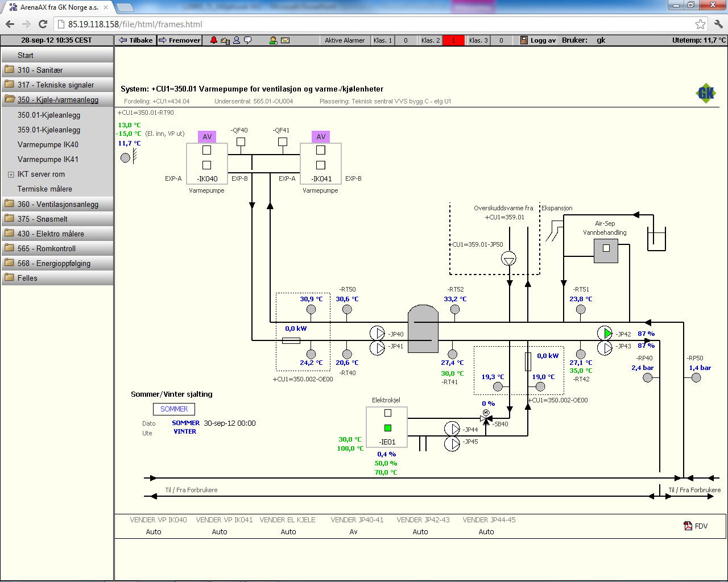Click the blue user icon in toolbar

(237, 40)
